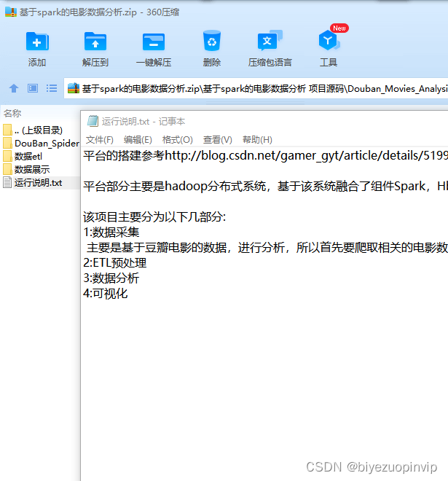This screenshot has height=481, width=448.
Task: Select the 数据展示 folder name
Action: click(32, 170)
